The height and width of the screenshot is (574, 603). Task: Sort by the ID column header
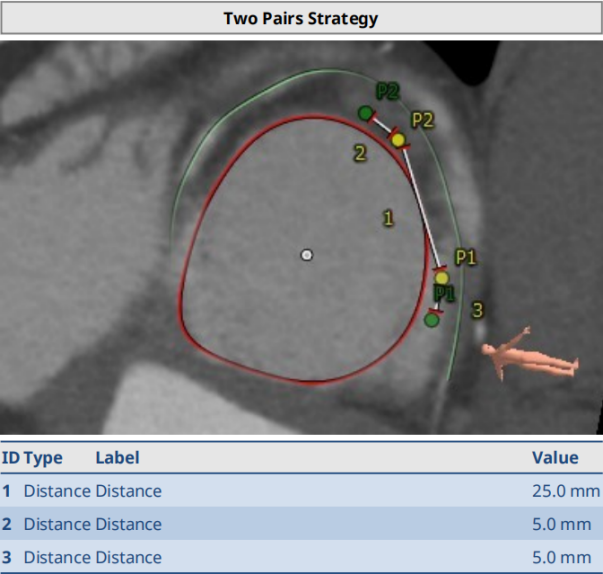[10, 458]
